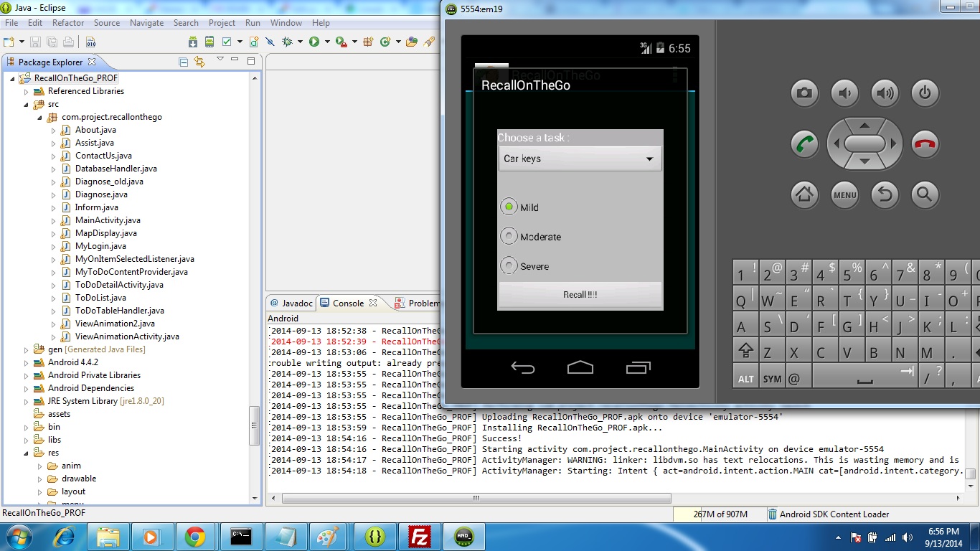Toggle Link with Editor in Package Explorer

click(199, 62)
